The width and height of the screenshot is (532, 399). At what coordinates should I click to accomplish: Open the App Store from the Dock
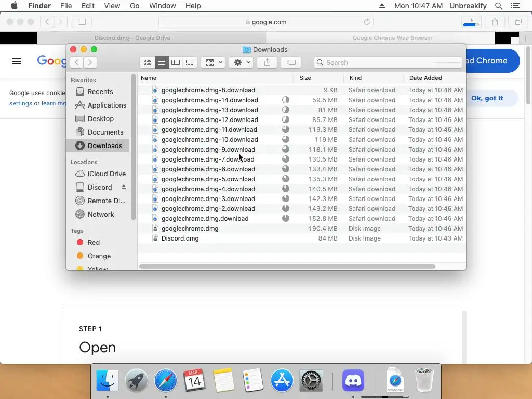tap(282, 380)
